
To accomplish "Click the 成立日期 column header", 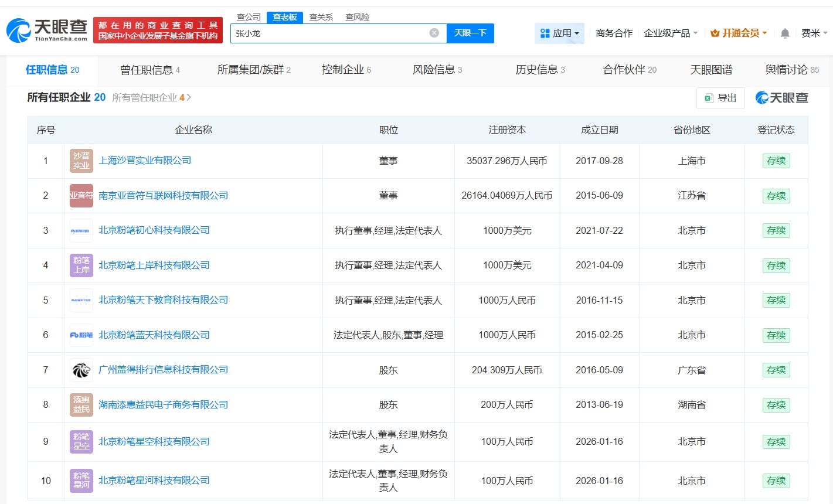I will tap(599, 130).
